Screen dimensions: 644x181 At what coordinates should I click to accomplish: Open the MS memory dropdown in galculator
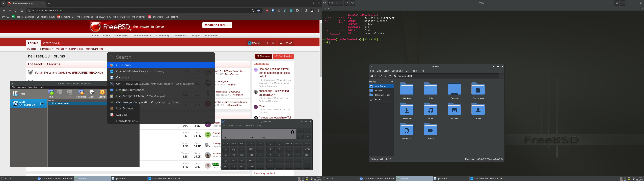tap(289, 143)
